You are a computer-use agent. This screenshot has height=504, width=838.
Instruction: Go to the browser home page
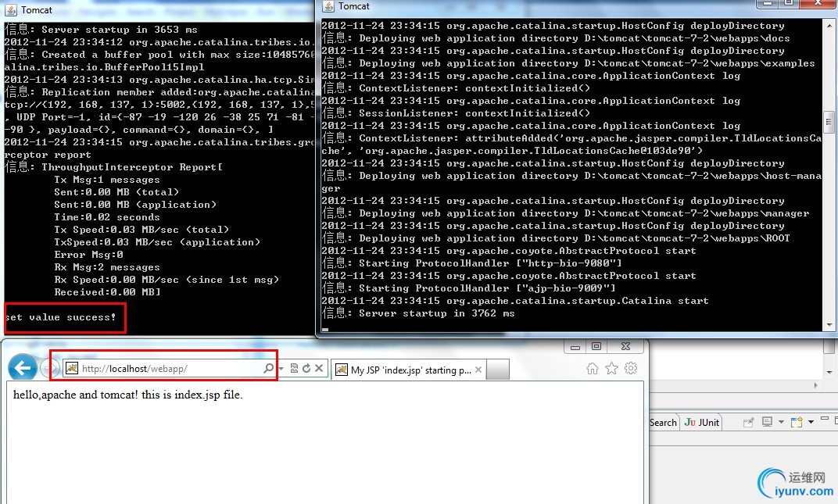point(593,368)
